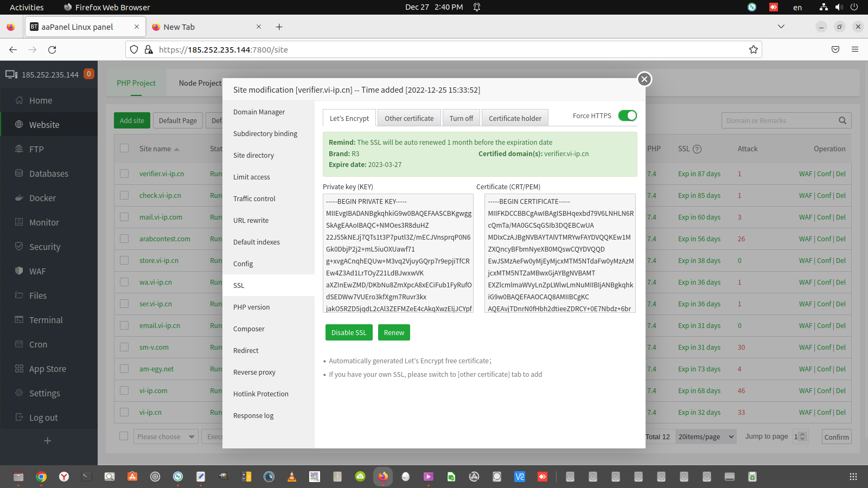Click the Default Page button
This screenshot has width=868, height=488.
[178, 120]
